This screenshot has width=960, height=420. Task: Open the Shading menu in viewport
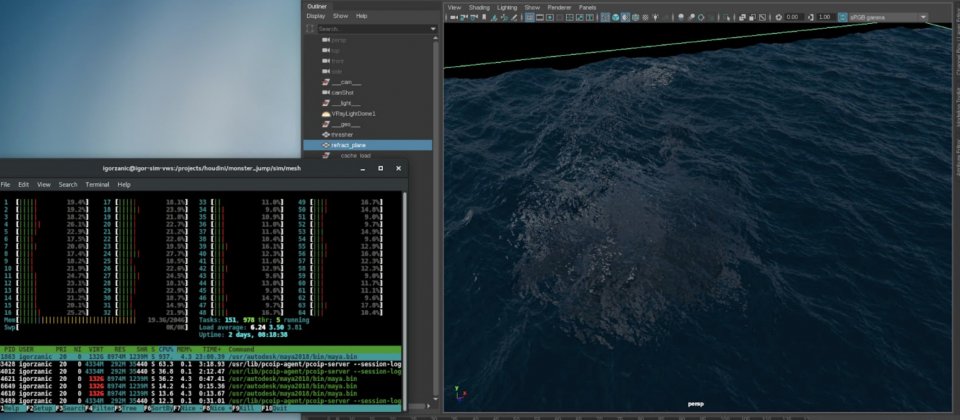coord(479,7)
